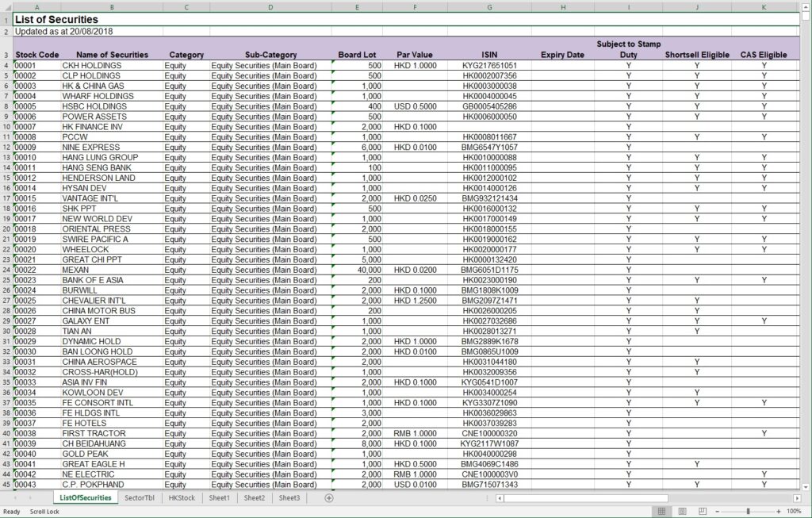The width and height of the screenshot is (812, 518).
Task: Select the 'GALAXY ENT' name cell
Action: [112, 321]
